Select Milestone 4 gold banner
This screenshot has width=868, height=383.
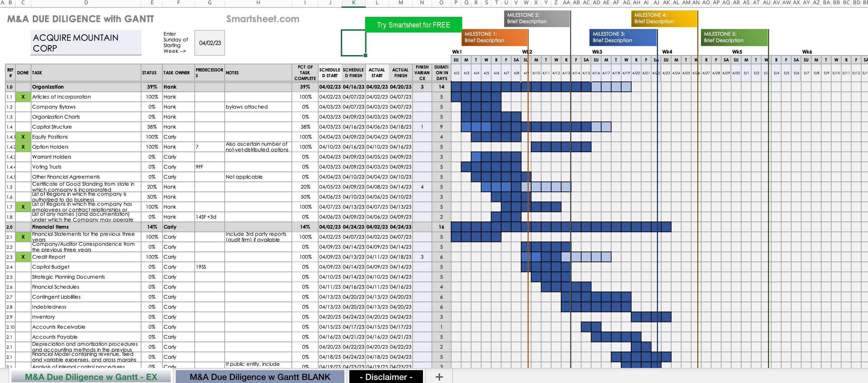[x=664, y=18]
